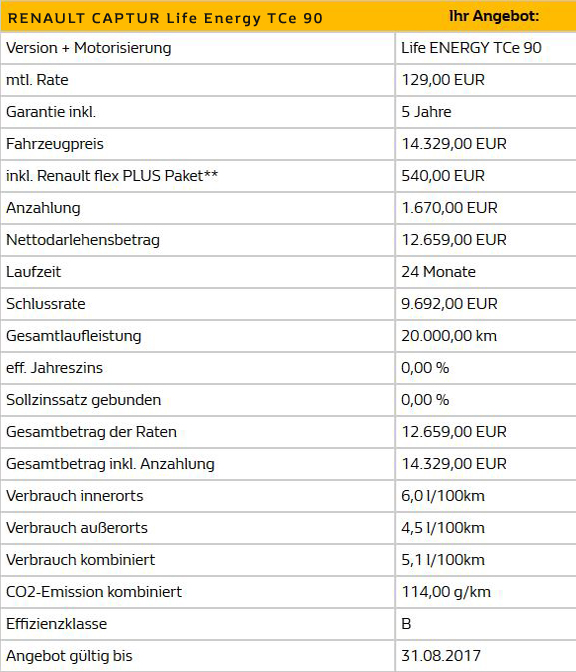Click the 'Ihr Angebot:' header label
This screenshot has width=576, height=672.
coord(494,16)
